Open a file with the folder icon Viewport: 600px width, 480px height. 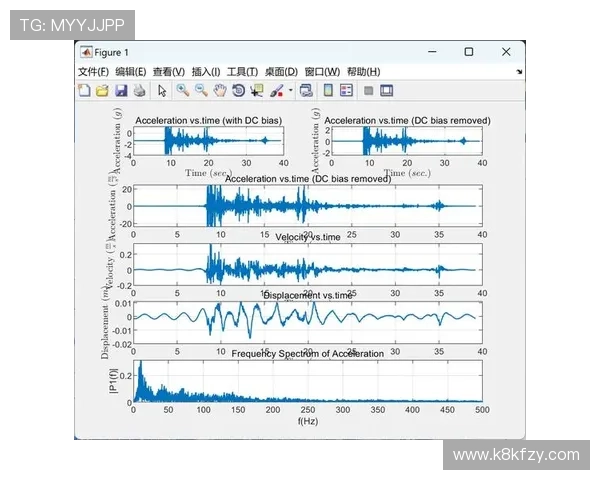pos(102,90)
